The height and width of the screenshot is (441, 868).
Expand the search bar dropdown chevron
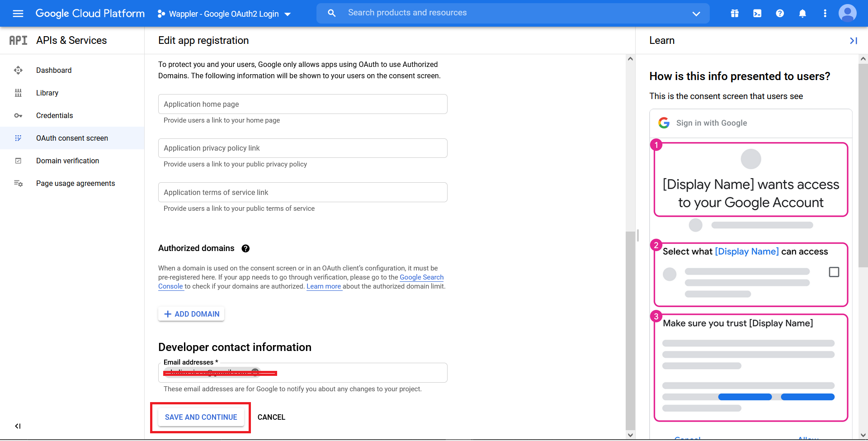point(696,14)
